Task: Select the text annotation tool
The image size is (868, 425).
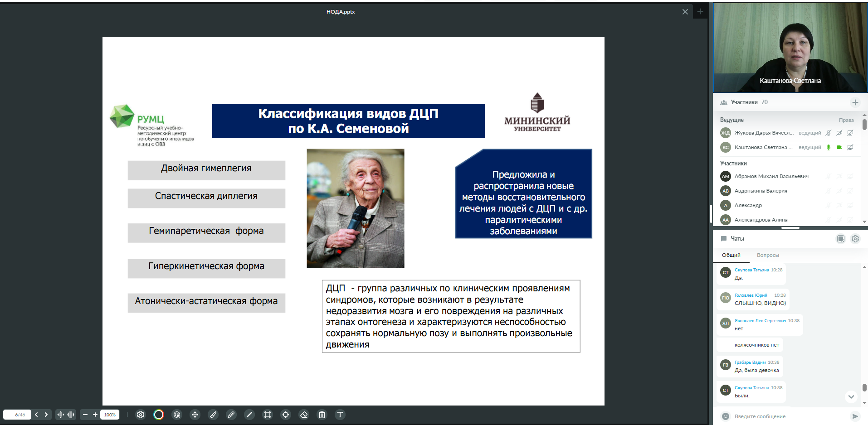Action: (x=340, y=415)
